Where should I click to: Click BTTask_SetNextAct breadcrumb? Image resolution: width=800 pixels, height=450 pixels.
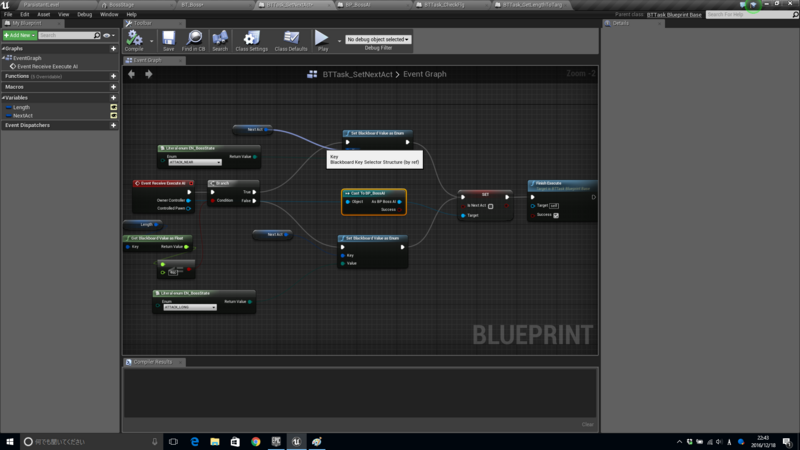(x=358, y=74)
